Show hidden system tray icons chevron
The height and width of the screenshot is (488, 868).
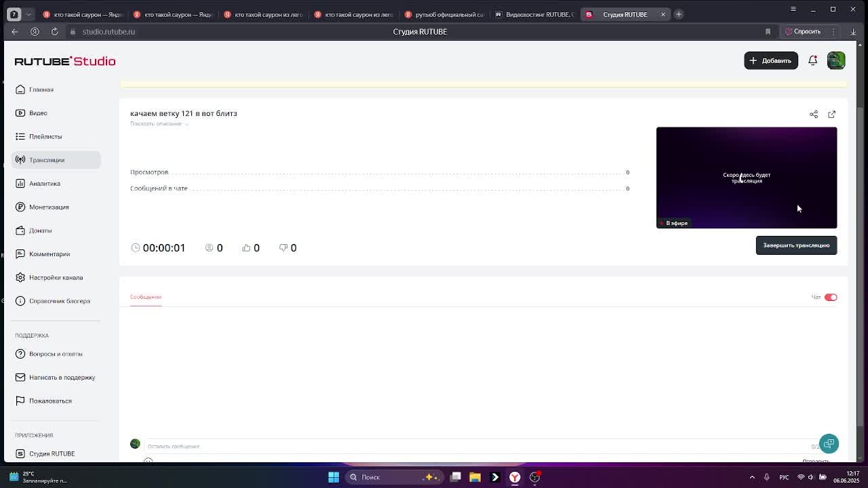coord(752,477)
